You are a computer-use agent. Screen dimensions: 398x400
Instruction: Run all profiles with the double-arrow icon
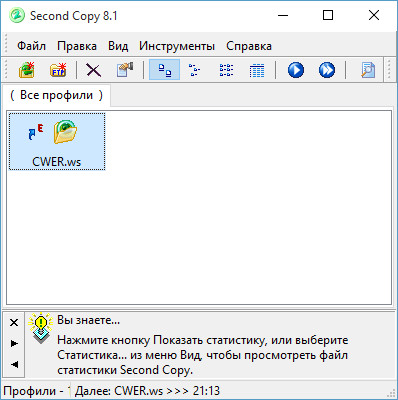327,70
